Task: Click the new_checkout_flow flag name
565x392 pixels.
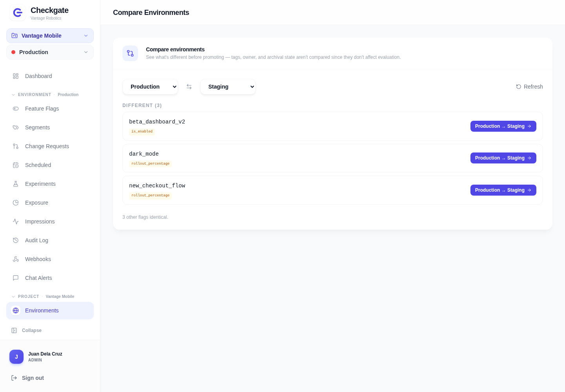Action: point(157,186)
